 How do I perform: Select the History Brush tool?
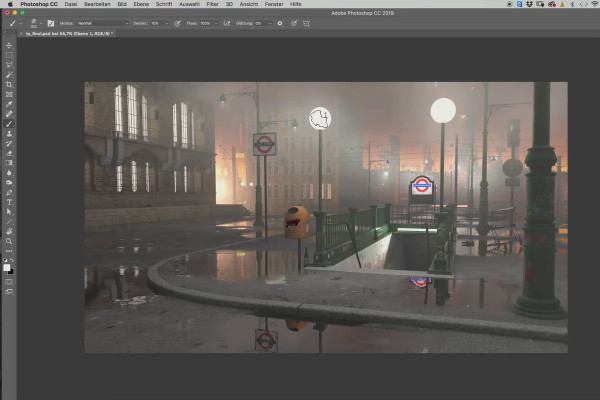pos(9,143)
